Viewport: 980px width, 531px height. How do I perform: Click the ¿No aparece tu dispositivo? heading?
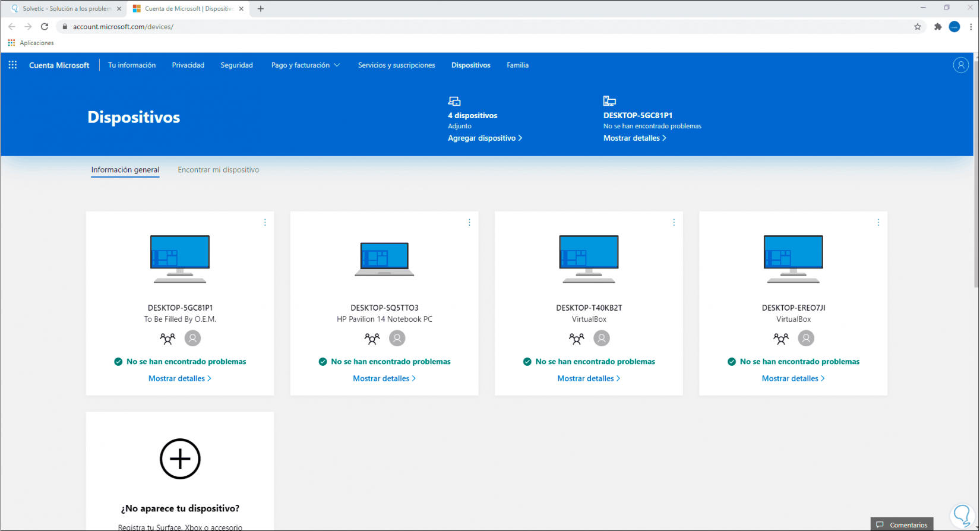point(180,508)
